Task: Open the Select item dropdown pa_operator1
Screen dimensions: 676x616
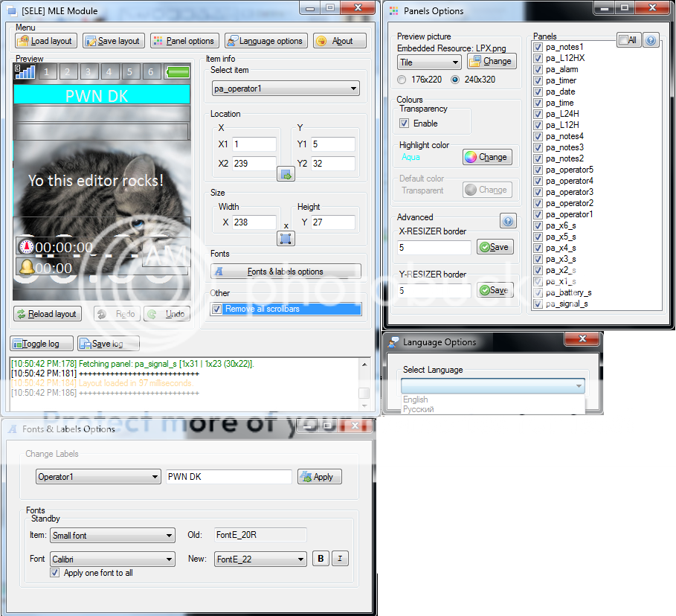Action: click(285, 89)
